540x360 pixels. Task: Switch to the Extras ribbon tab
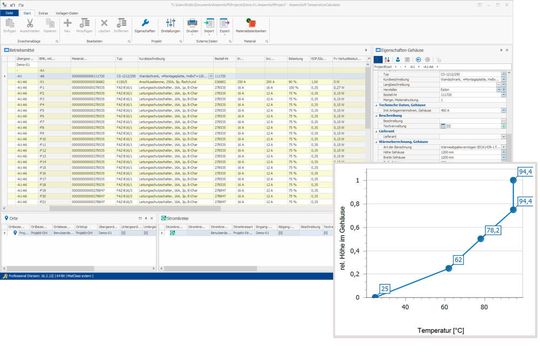[x=43, y=13]
